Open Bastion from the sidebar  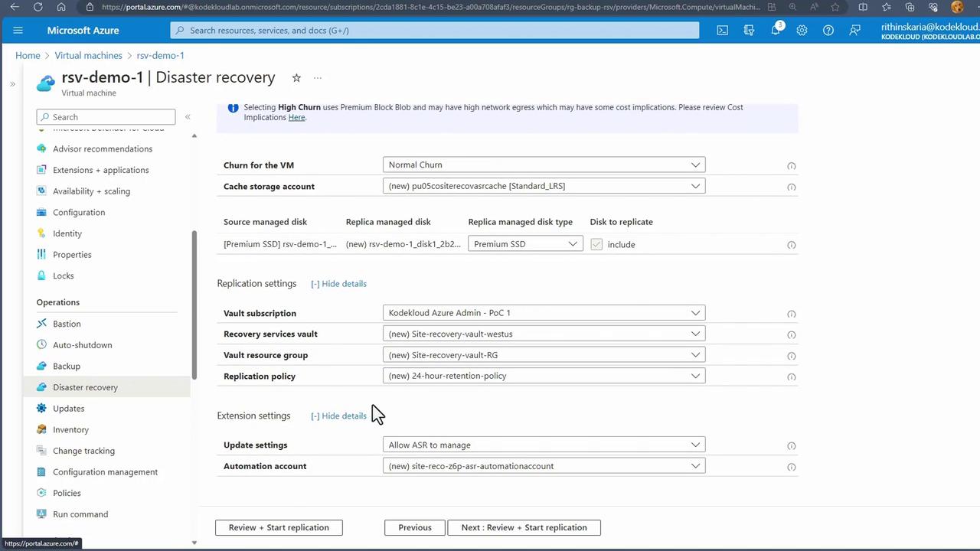pyautogui.click(x=67, y=324)
